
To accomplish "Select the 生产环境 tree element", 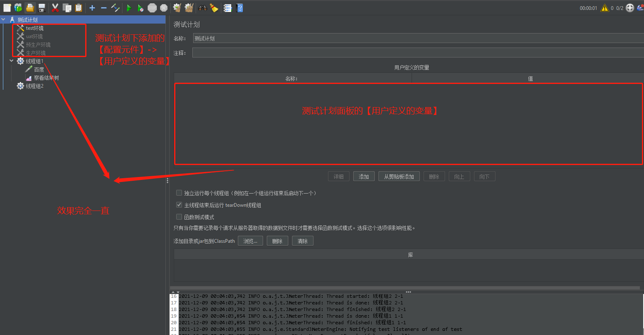I will (36, 53).
